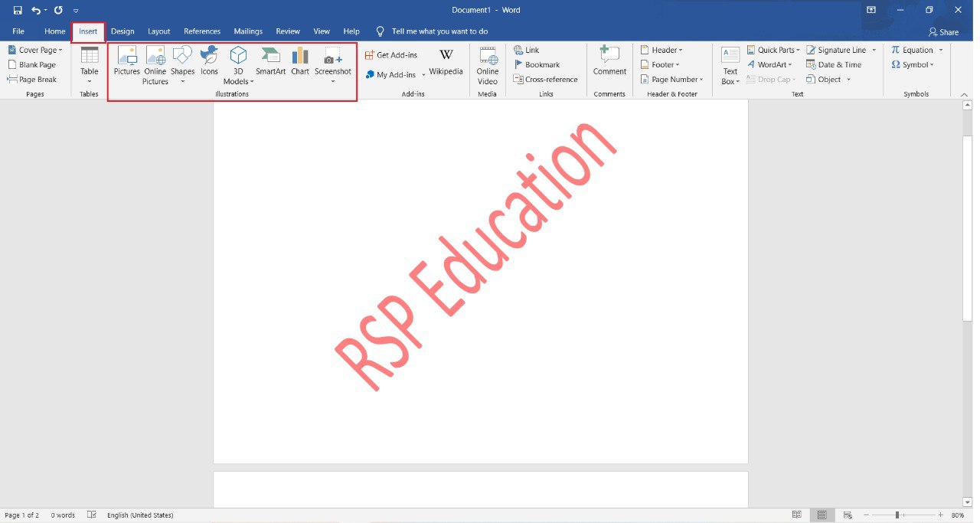This screenshot has width=980, height=523.
Task: Switch to Print Layout view
Action: (x=822, y=515)
